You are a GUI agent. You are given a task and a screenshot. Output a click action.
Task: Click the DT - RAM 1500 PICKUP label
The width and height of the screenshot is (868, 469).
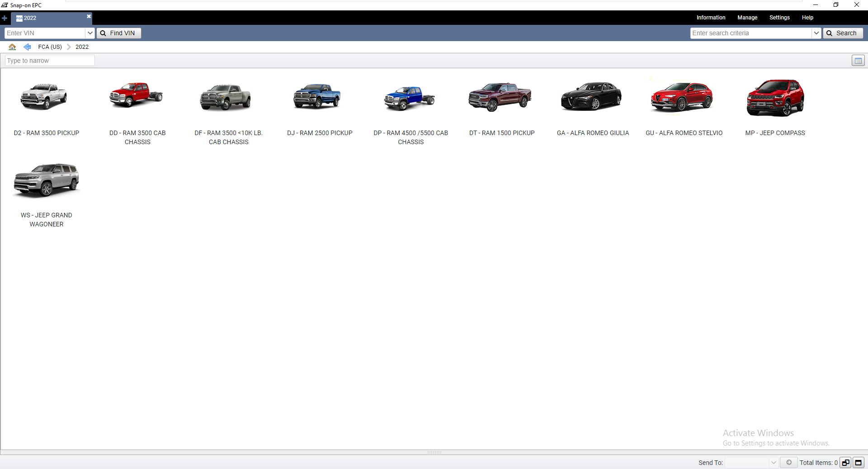pos(502,133)
